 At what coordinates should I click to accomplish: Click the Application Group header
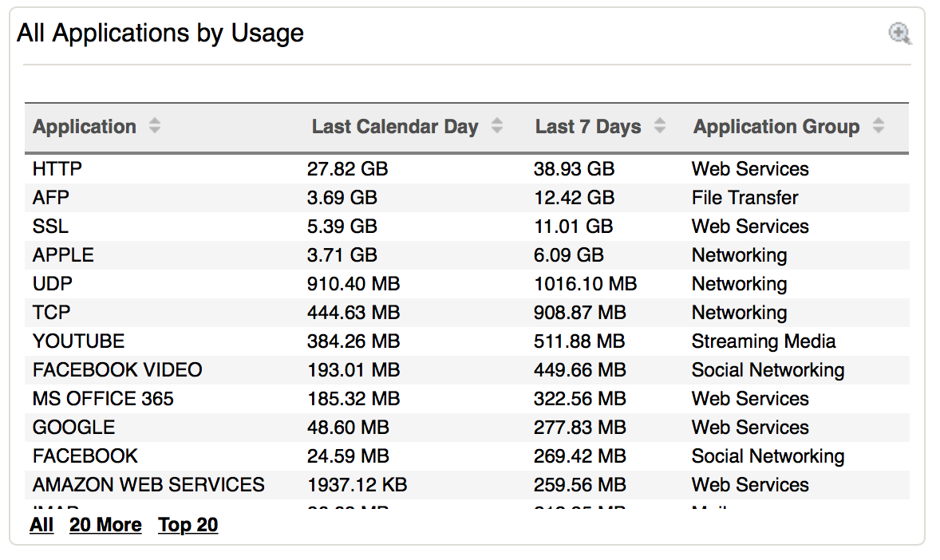point(776,127)
